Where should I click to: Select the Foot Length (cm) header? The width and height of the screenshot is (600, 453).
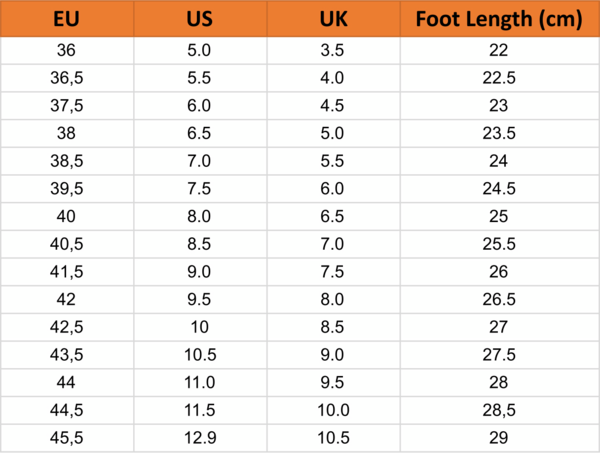tap(499, 19)
